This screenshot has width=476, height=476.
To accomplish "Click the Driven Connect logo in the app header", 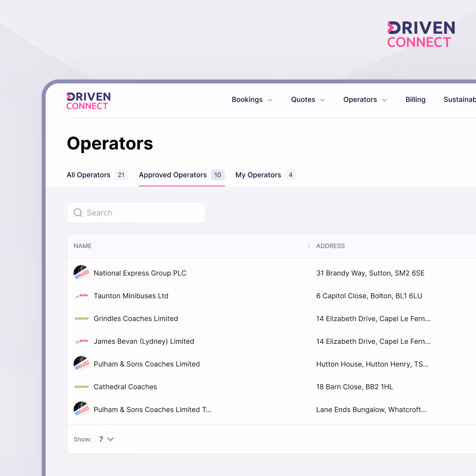I will [x=88, y=101].
